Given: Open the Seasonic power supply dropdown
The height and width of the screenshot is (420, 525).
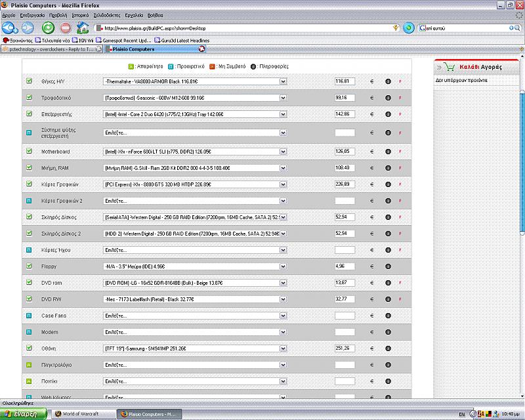Looking at the screenshot, I should point(195,98).
